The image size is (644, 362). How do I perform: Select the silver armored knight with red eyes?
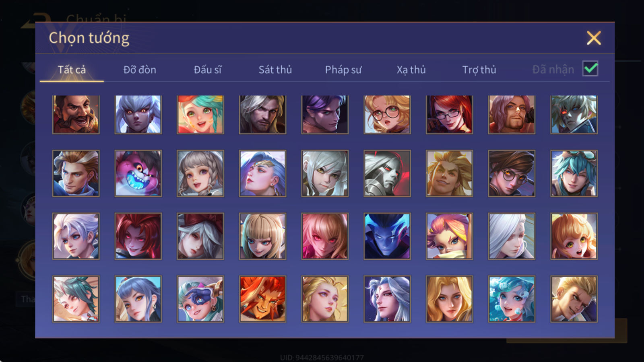[x=387, y=173]
